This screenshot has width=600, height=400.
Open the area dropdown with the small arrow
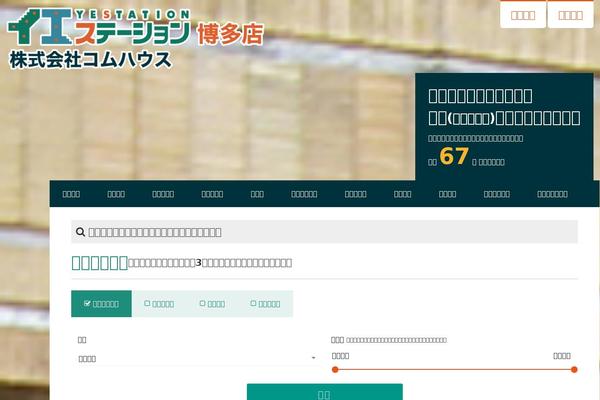(195, 358)
